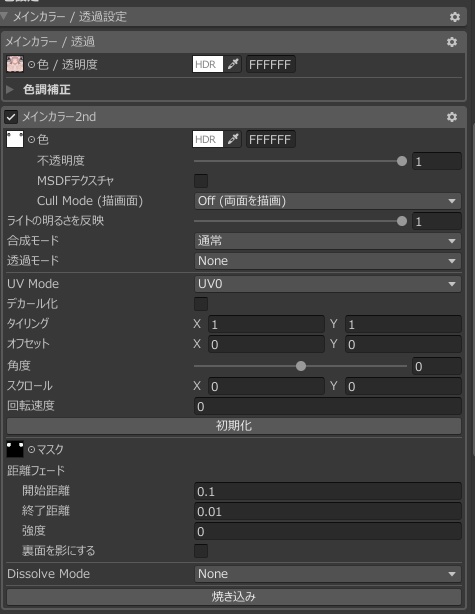Open gear settings for メインカラー2nd section
The image size is (475, 614).
(x=452, y=117)
